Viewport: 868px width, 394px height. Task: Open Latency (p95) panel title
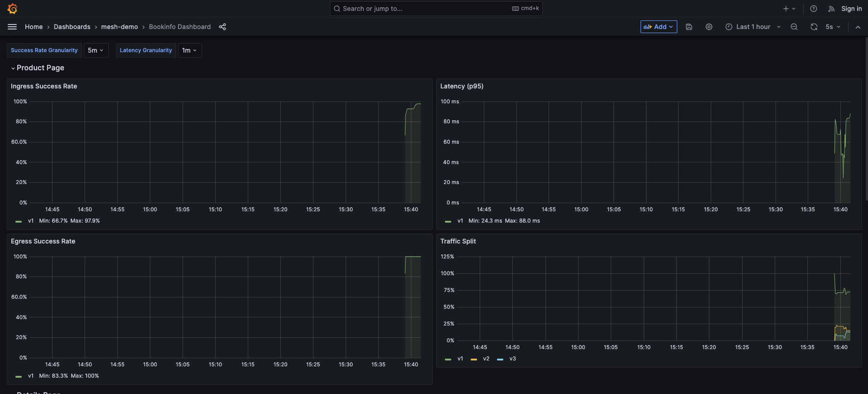pyautogui.click(x=462, y=86)
